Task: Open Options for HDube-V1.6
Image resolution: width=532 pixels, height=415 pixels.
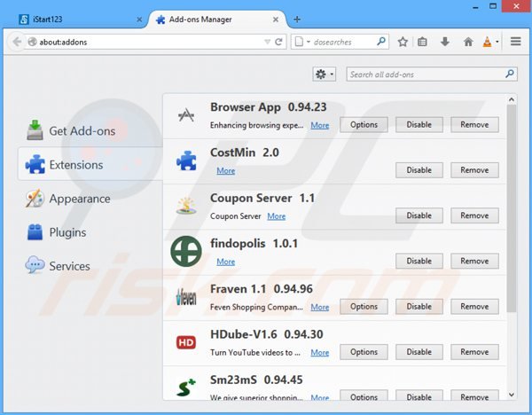Action: (x=364, y=352)
